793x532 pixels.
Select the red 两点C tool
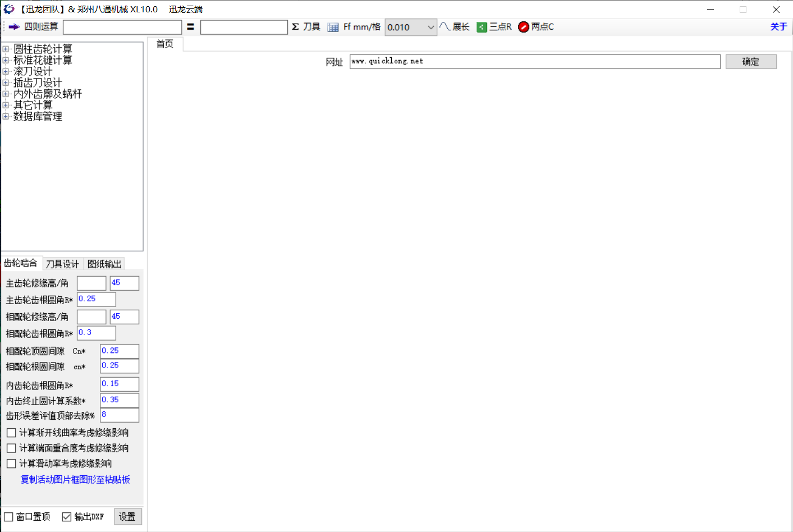point(524,27)
